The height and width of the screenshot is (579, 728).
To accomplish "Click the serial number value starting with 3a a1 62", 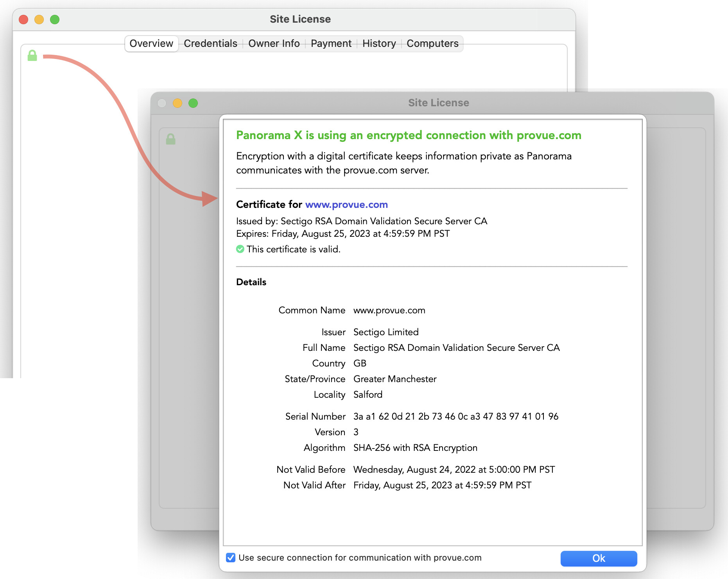I will click(456, 416).
